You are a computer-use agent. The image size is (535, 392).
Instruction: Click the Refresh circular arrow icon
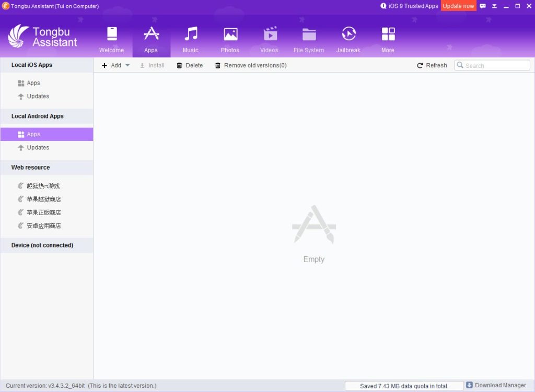click(420, 65)
